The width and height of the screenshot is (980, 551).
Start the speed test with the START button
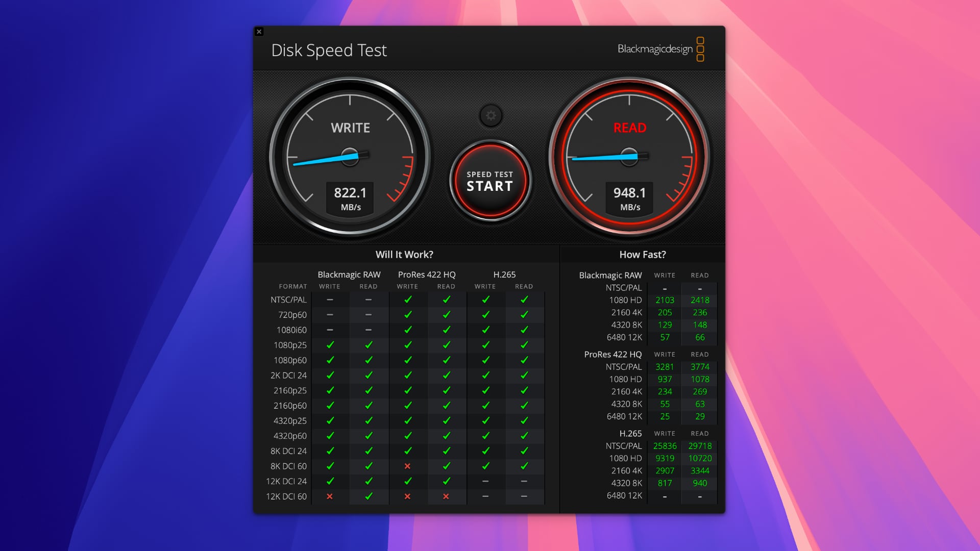pyautogui.click(x=490, y=181)
